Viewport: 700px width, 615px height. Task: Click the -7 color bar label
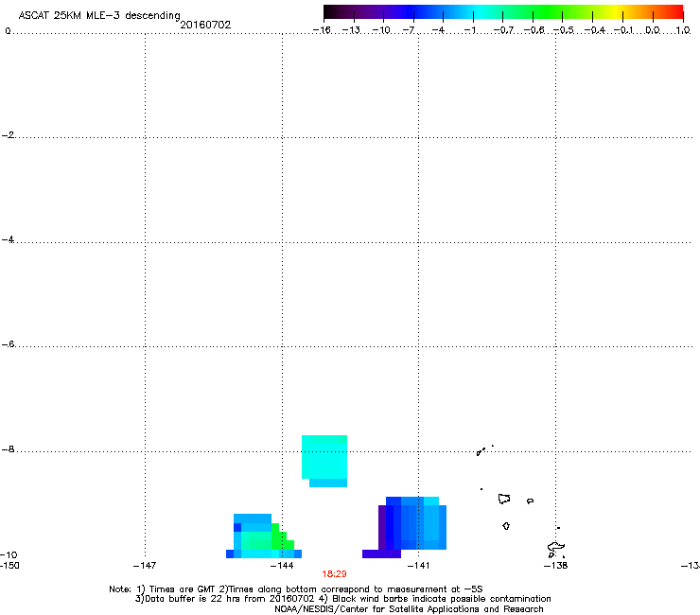[x=408, y=30]
